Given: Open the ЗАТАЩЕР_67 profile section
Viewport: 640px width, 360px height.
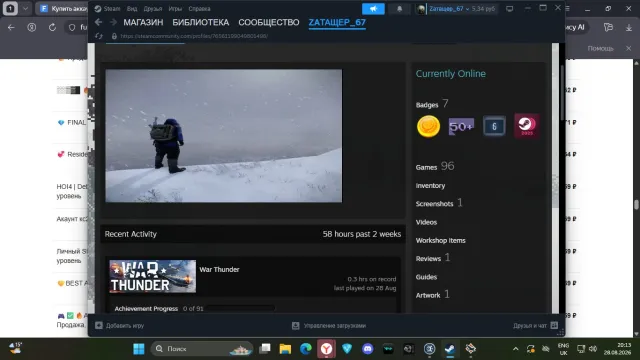Looking at the screenshot, I should 337,22.
